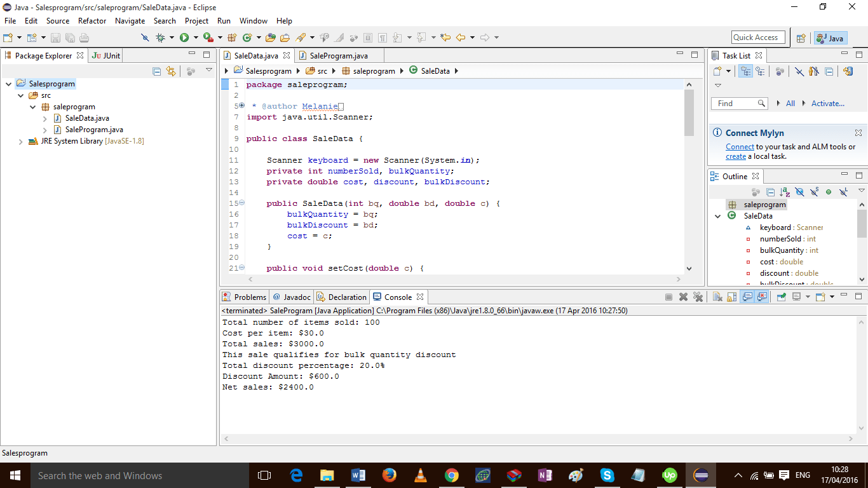Click the New Java Package toolbar icon
868x488 pixels.
pyautogui.click(x=232, y=38)
